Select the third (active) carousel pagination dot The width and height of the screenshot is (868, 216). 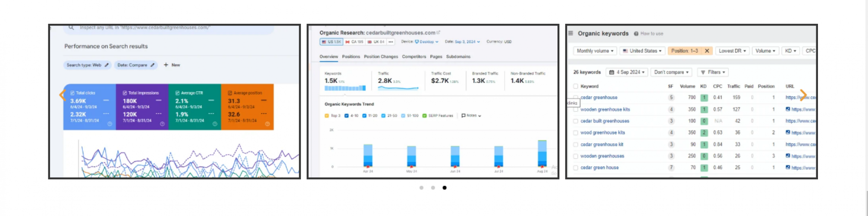pos(445,187)
